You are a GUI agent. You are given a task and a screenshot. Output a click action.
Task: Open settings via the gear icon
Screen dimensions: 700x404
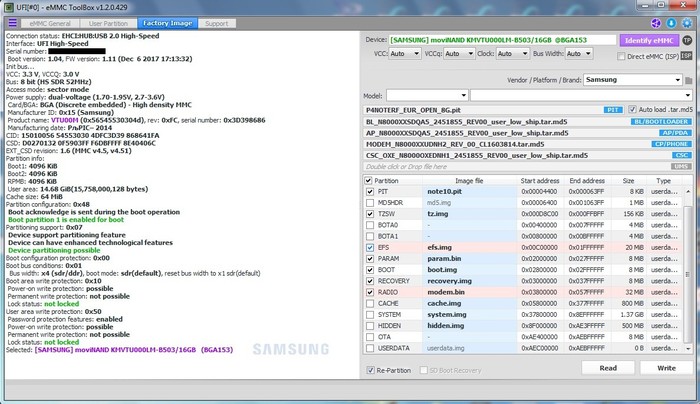click(687, 23)
